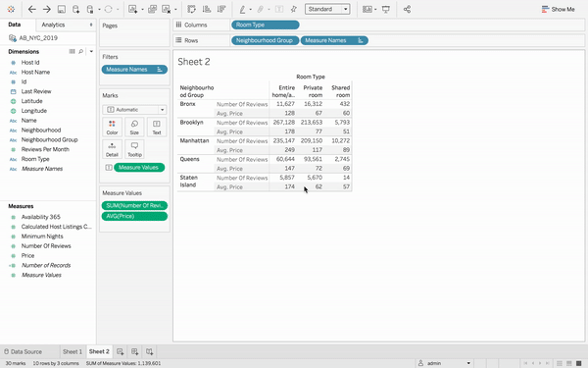
Task: Select Measure Names pill on Rows
Action: click(334, 40)
